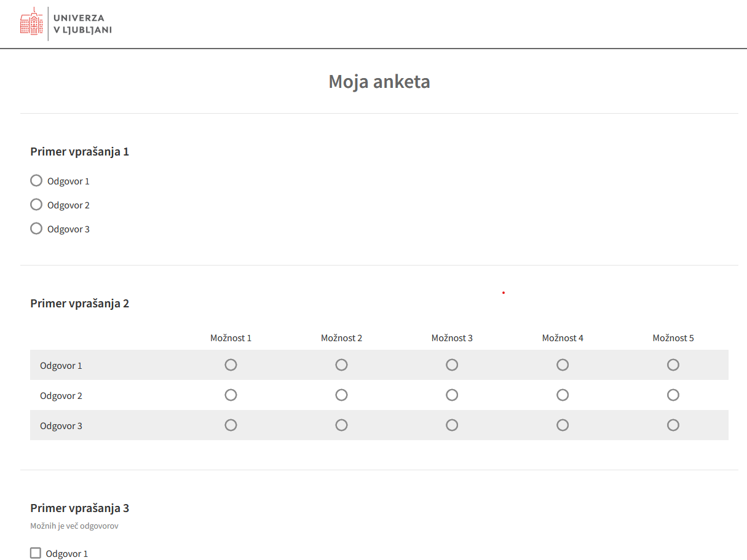Viewport: 747px width, 560px height.
Task: Choose Možnost 5 for Odgovor 3 row
Action: point(673,425)
